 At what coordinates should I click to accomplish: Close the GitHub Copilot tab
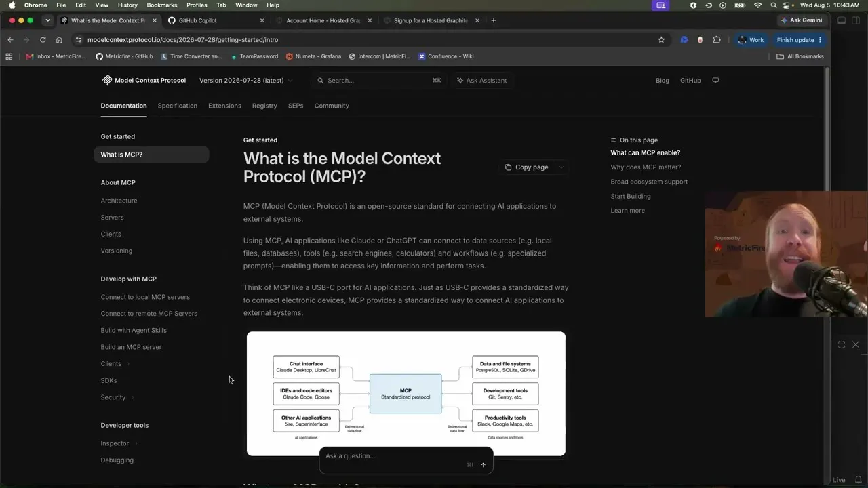262,20
